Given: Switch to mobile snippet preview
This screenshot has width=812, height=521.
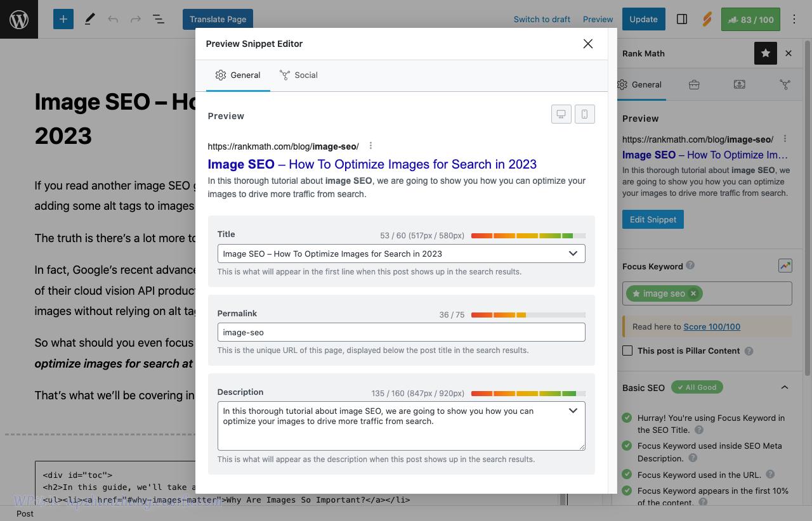Looking at the screenshot, I should click(x=584, y=114).
